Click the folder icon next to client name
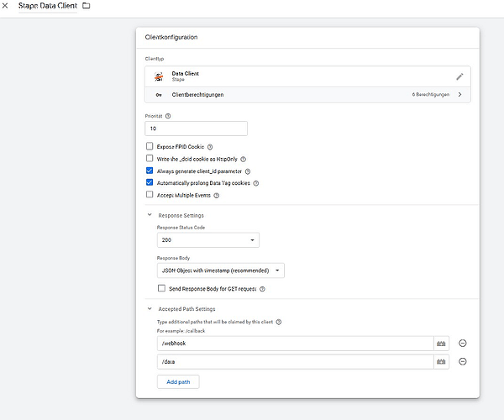 (87, 6)
